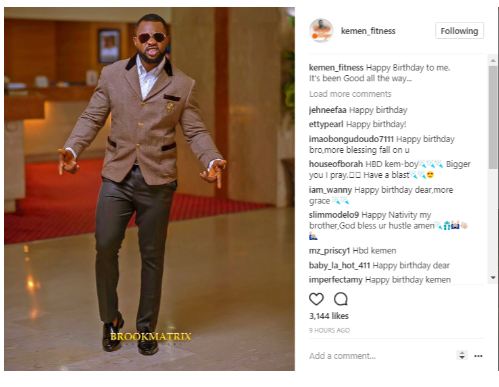Click the Add a comment field
This screenshot has width=499, height=387.
[x=380, y=356]
